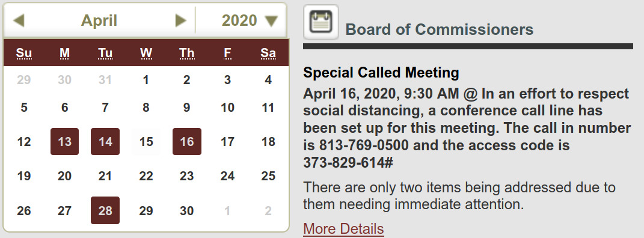
Task: Select April 22 on the calendar
Action: [x=146, y=176]
